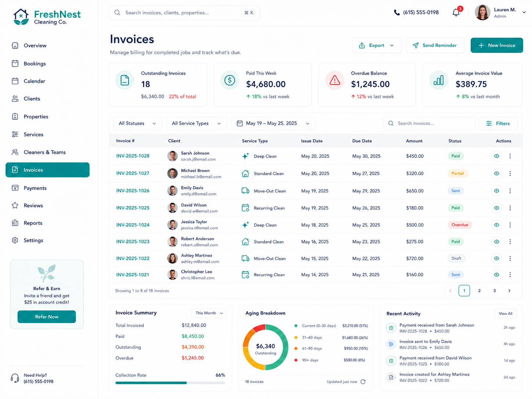Click the New Invoice button
Image resolution: width=532 pixels, height=399 pixels.
[497, 45]
